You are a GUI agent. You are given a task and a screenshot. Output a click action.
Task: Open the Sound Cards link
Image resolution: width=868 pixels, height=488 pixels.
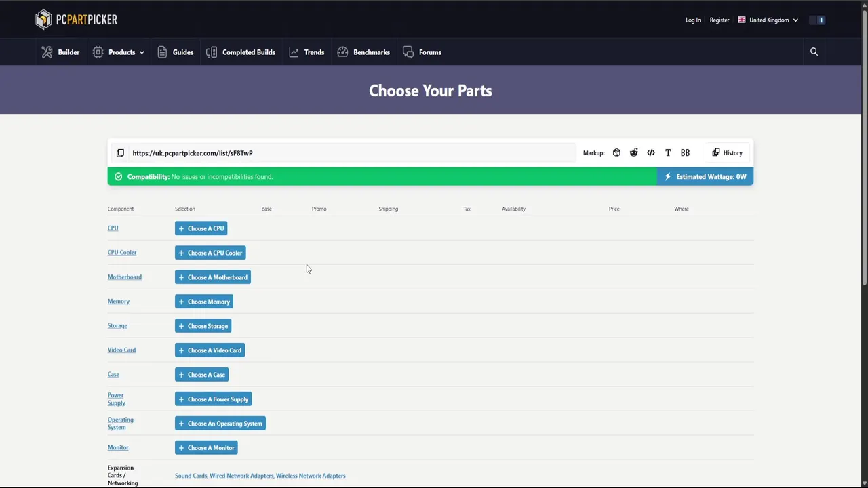click(x=191, y=476)
